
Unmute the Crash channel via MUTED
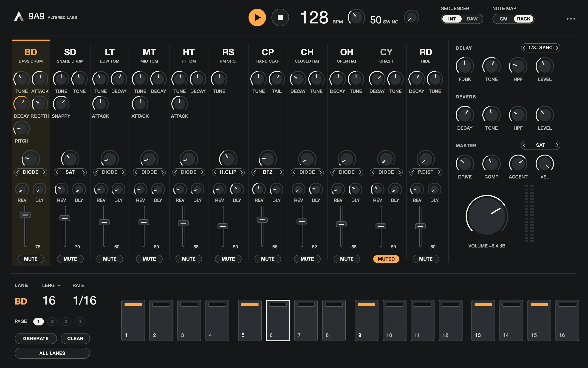tap(386, 259)
